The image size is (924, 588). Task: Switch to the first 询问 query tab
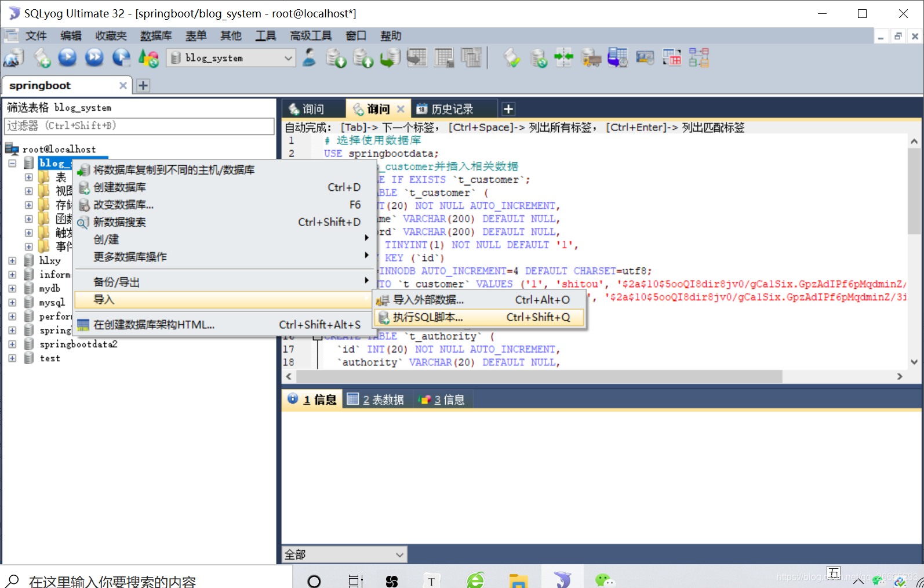point(313,109)
